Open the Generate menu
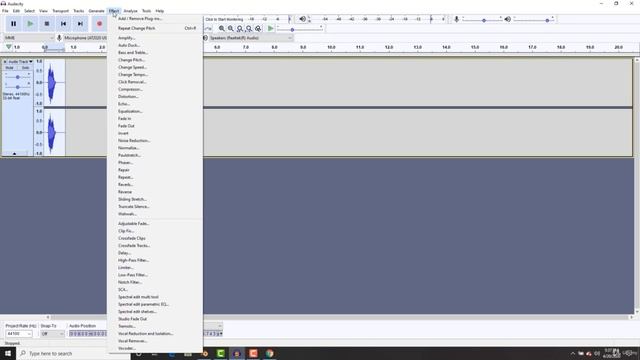 tap(96, 11)
